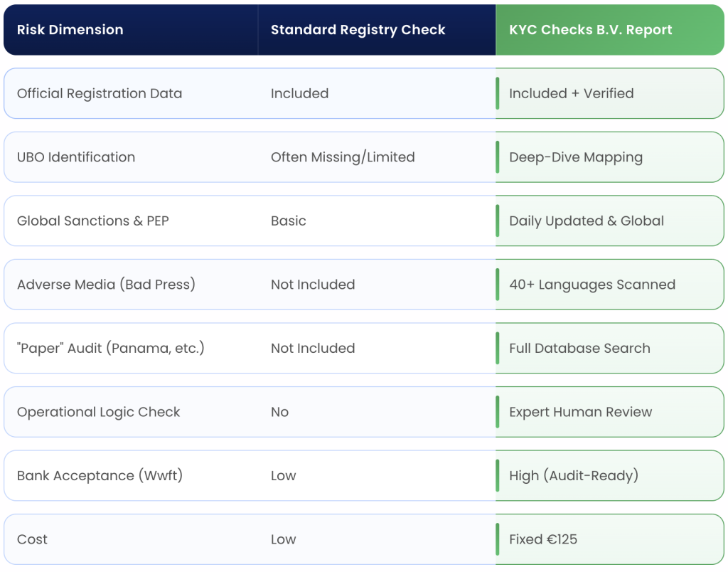
Task: Select the UBO Identification row label
Action: [76, 157]
